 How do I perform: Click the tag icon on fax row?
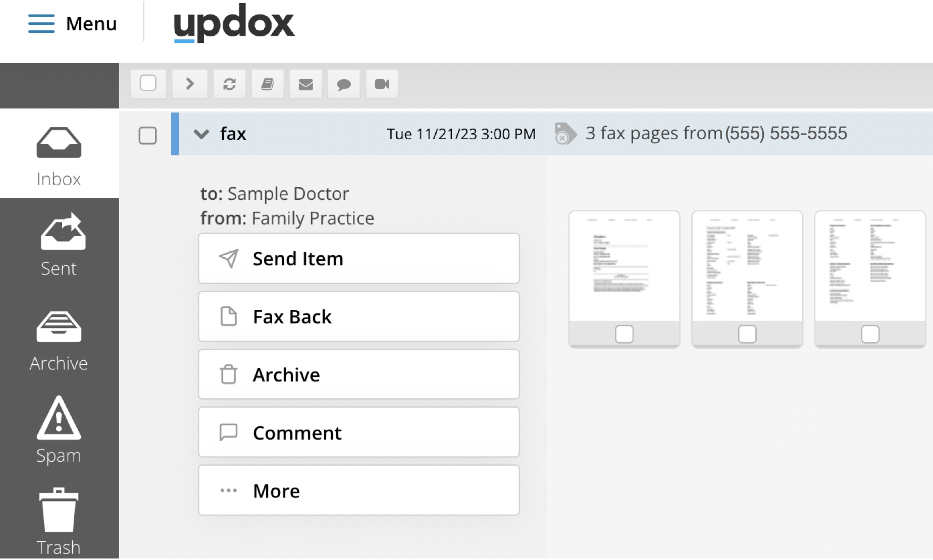pyautogui.click(x=565, y=134)
